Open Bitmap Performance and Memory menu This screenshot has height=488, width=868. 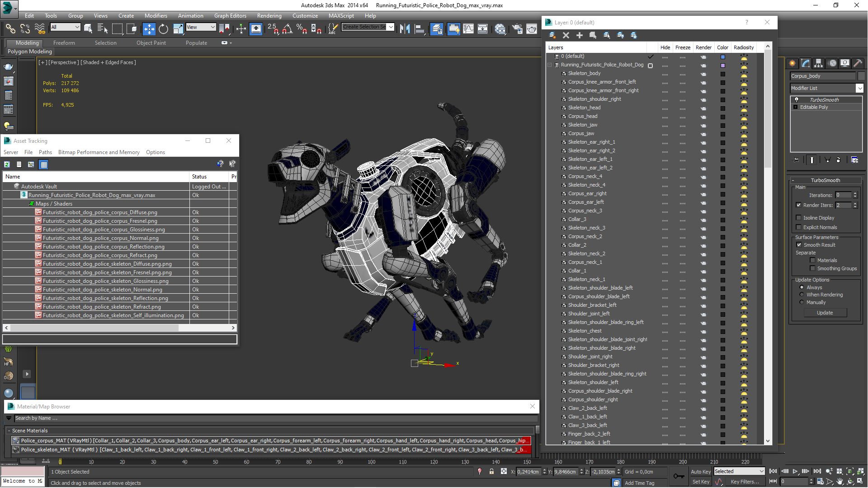(x=99, y=152)
